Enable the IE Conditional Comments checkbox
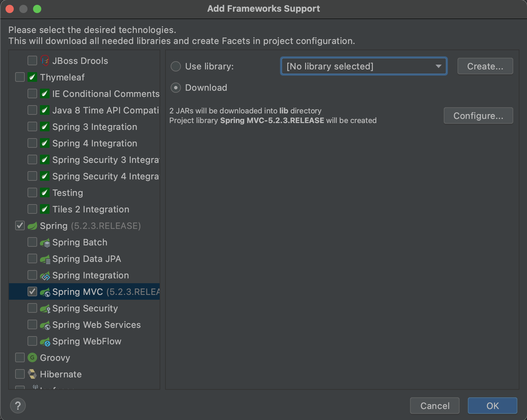This screenshot has width=527, height=420. tap(32, 94)
